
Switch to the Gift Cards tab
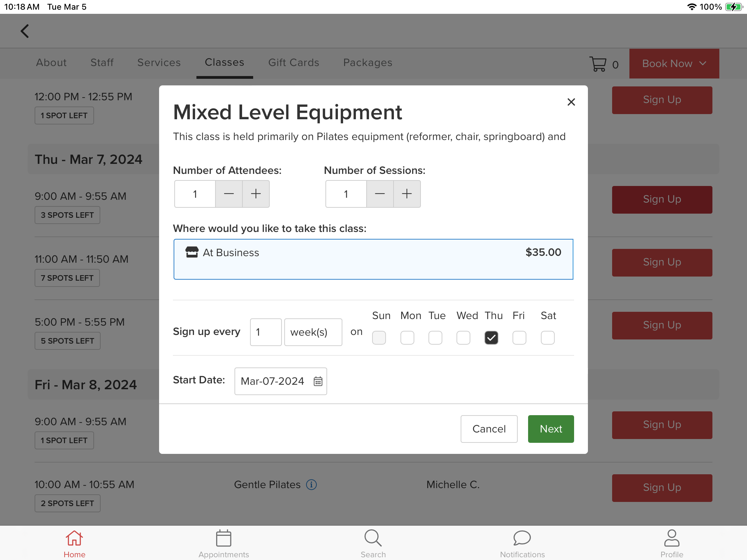[x=294, y=63]
